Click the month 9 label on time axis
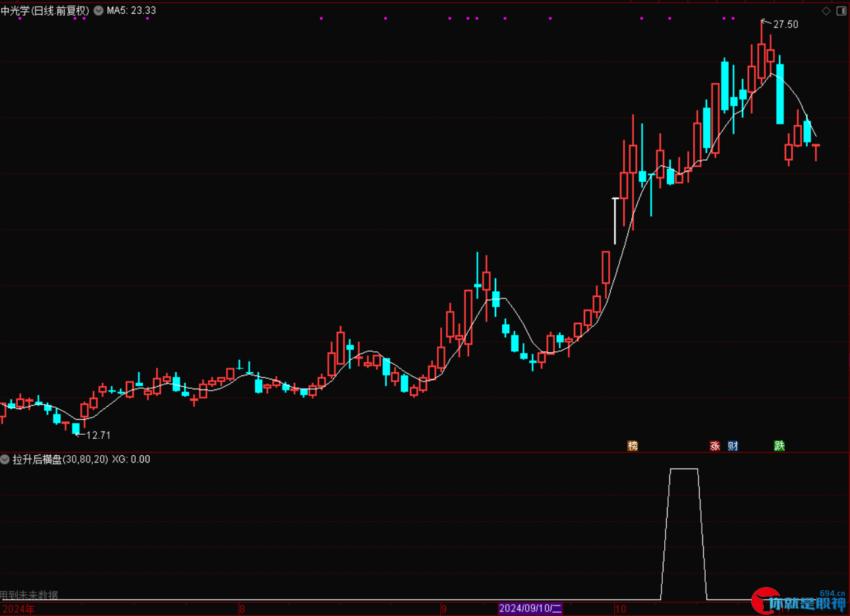Screen dimensions: 850x616 click(x=443, y=609)
